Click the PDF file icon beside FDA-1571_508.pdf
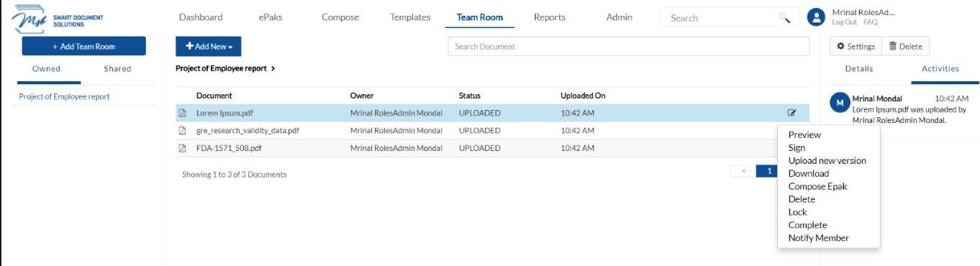The height and width of the screenshot is (266, 980). (182, 148)
